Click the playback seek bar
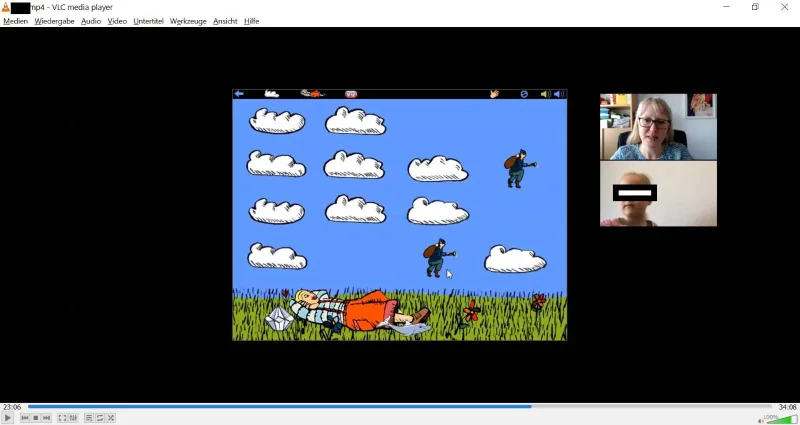The image size is (800, 425). pyautogui.click(x=400, y=407)
